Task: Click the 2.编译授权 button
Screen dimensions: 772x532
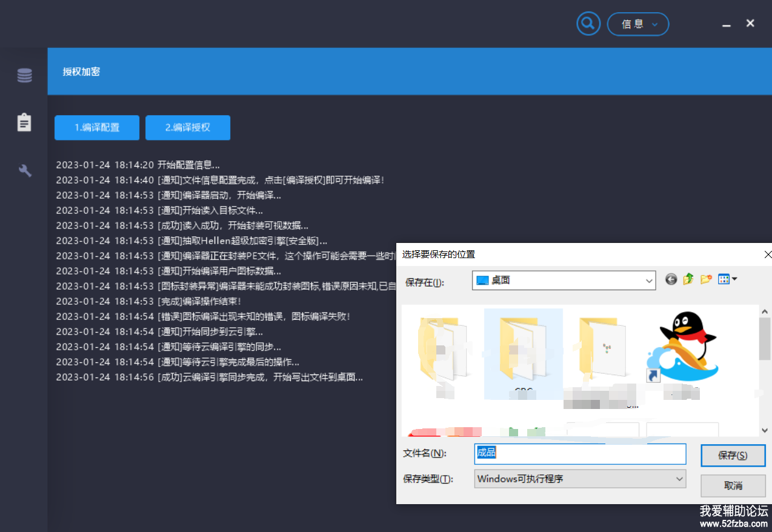Action: point(188,128)
